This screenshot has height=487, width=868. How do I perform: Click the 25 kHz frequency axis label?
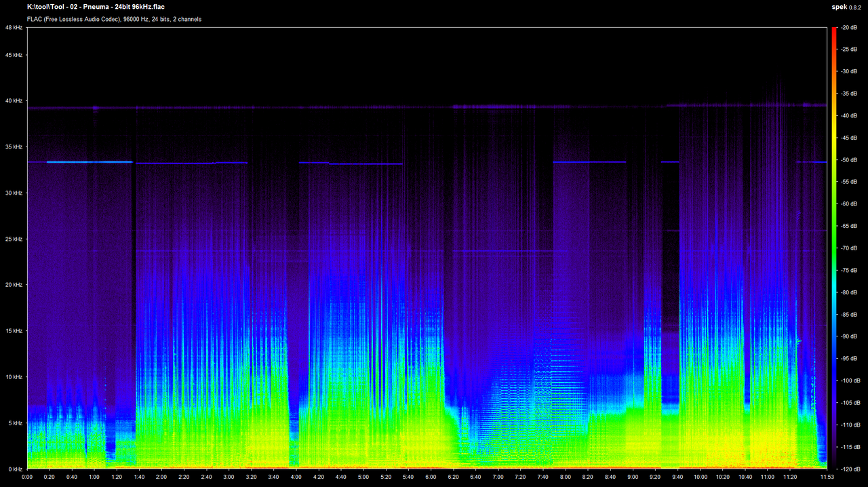(x=14, y=239)
